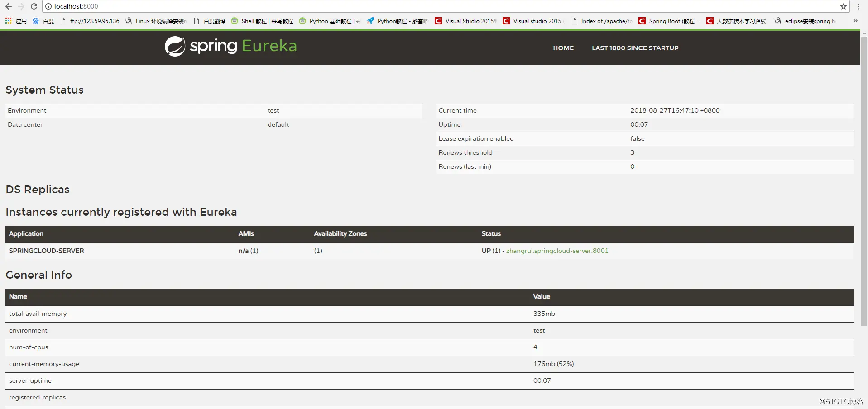This screenshot has height=409, width=868.
Task: Click the Availability Zones column header
Action: click(340, 233)
